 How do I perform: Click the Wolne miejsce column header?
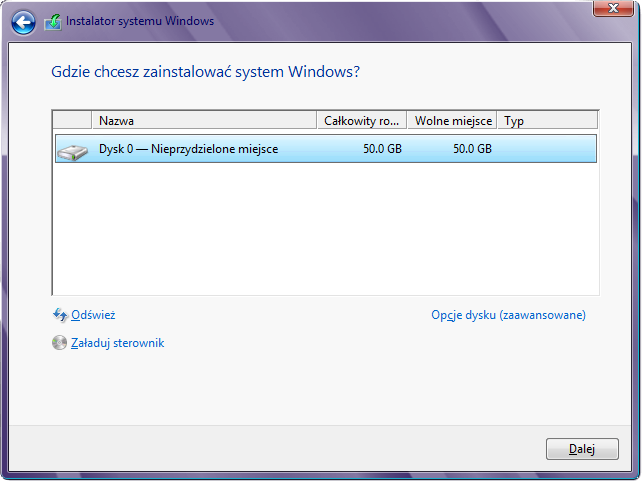(x=452, y=120)
